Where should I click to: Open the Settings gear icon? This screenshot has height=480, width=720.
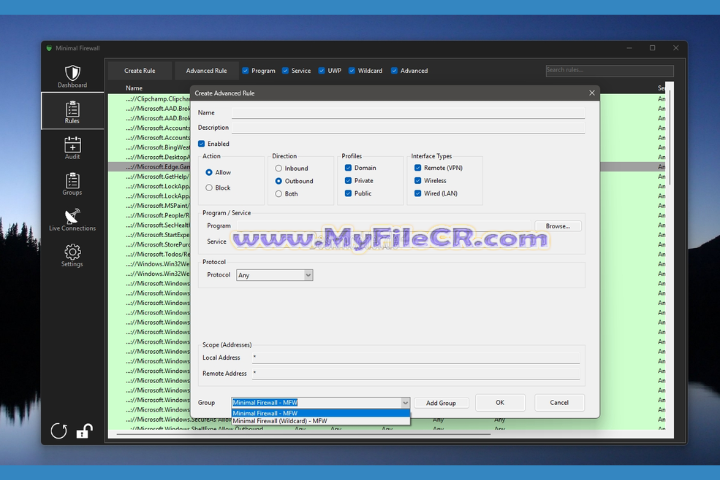coord(72,252)
